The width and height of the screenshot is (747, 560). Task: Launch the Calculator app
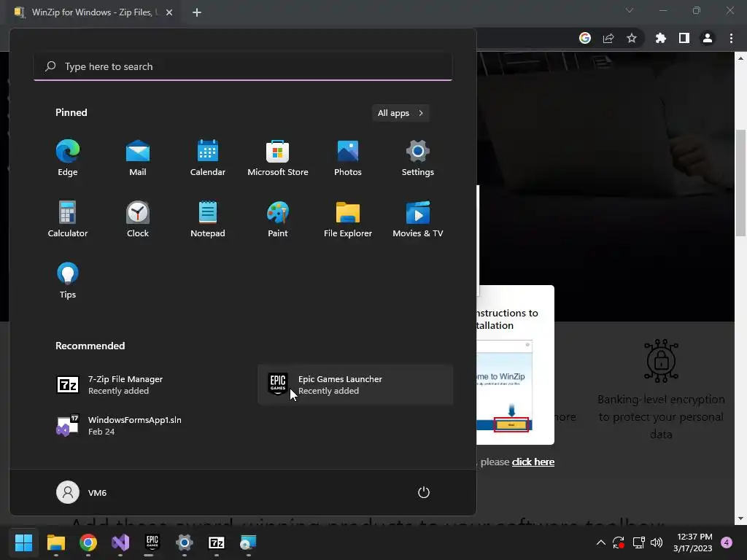coord(68,219)
